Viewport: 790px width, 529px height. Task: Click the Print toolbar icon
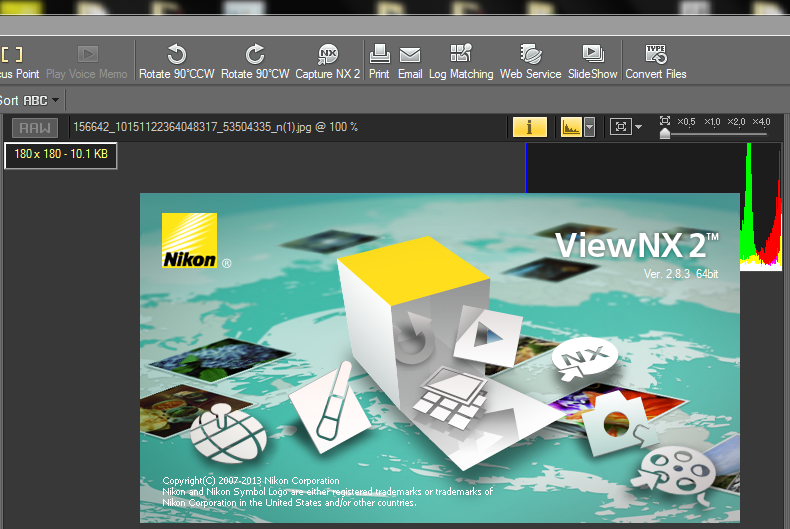[x=379, y=61]
